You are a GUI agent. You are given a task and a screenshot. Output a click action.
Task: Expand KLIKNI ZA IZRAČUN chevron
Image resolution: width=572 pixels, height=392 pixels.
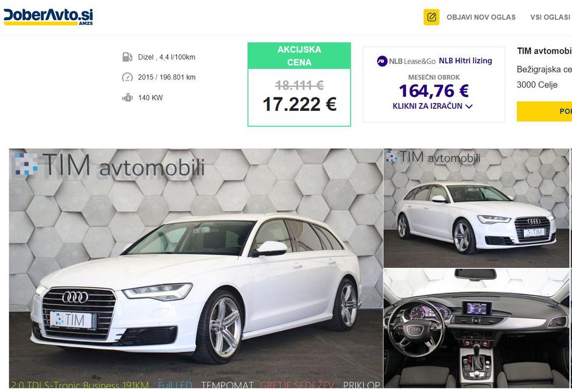[469, 106]
